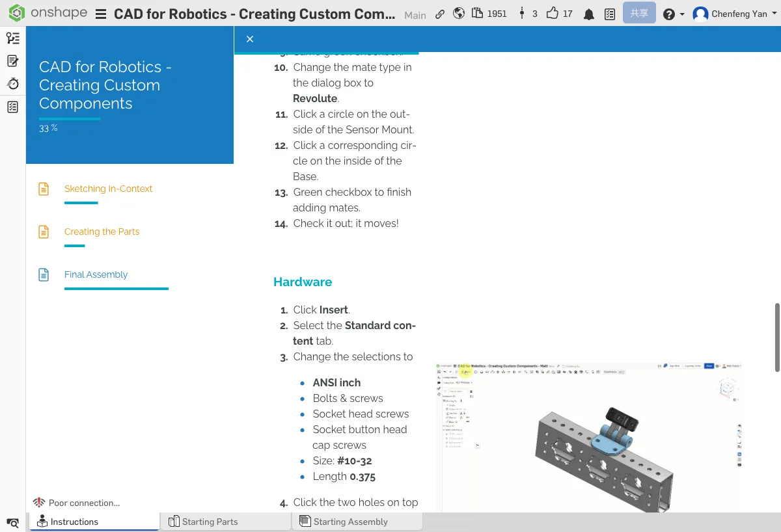This screenshot has width=781, height=532.
Task: Open the notifications bell
Action: tap(589, 14)
